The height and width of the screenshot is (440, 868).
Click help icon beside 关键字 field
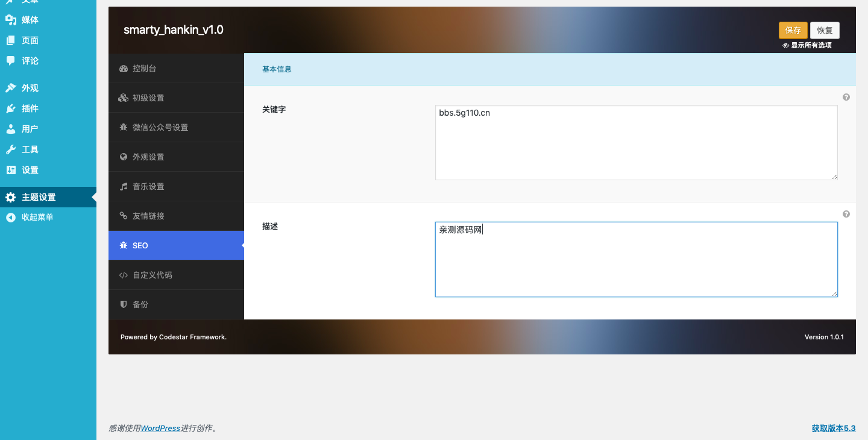click(846, 97)
